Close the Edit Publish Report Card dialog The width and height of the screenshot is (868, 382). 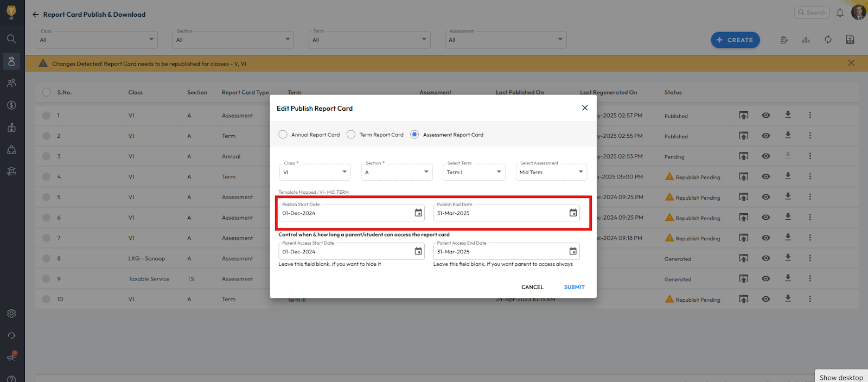(x=585, y=108)
